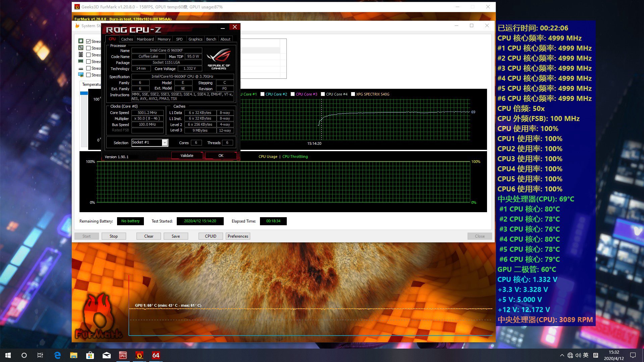
Task: Enable the CPU Core #2 graph checkbox
Action: (x=263, y=94)
